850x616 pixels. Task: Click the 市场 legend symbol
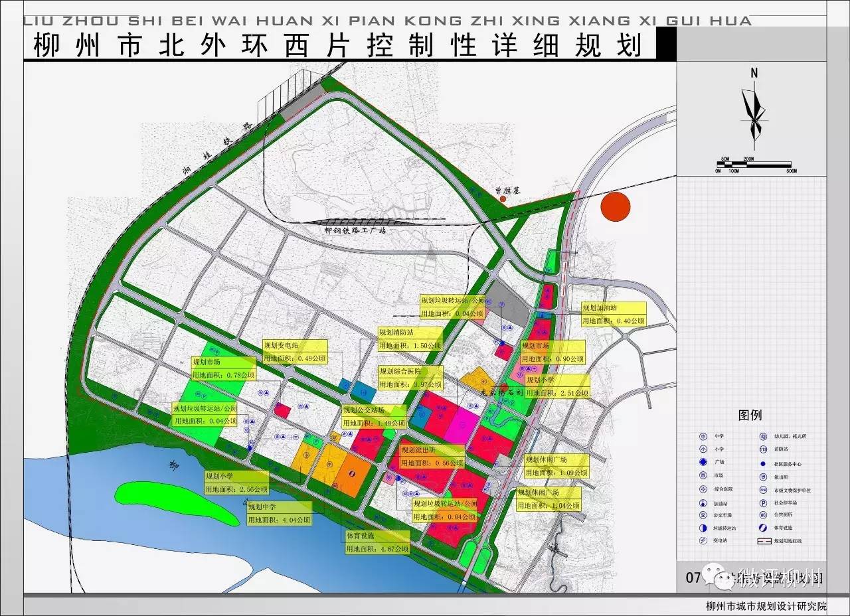pyautogui.click(x=703, y=476)
